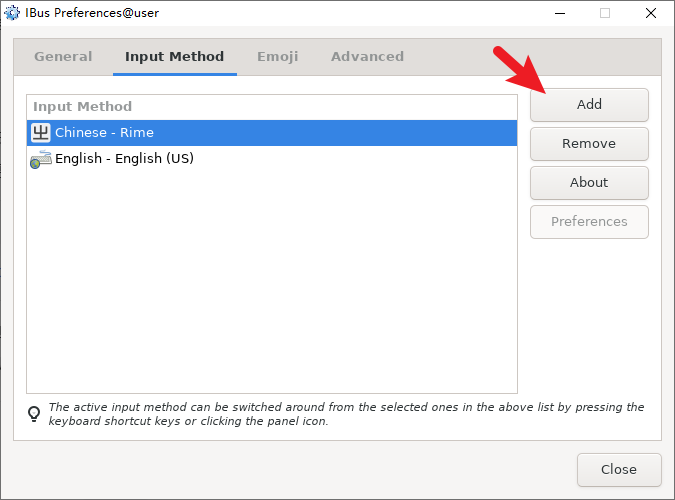Select the Input Method tab
This screenshot has width=675, height=500.
coord(174,56)
